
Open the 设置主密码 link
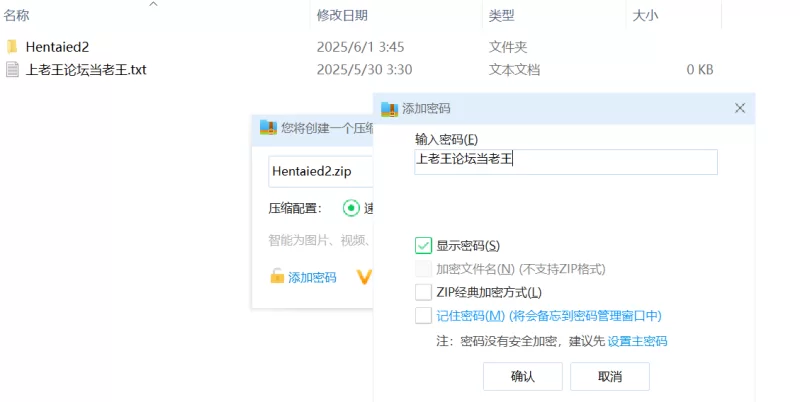point(637,341)
